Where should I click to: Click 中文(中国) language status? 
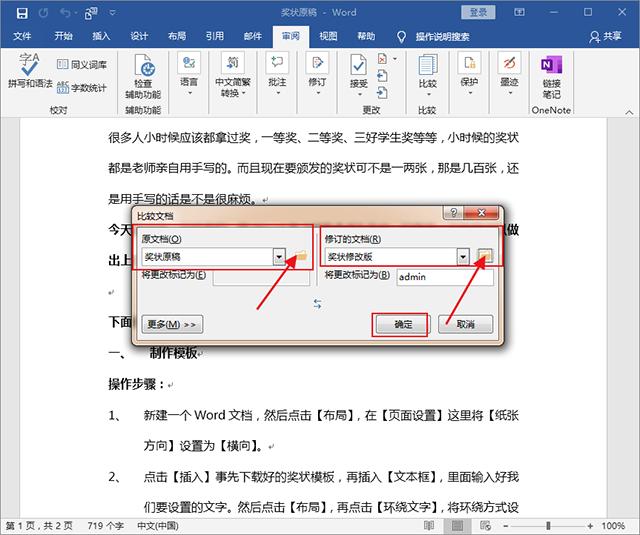point(158,526)
